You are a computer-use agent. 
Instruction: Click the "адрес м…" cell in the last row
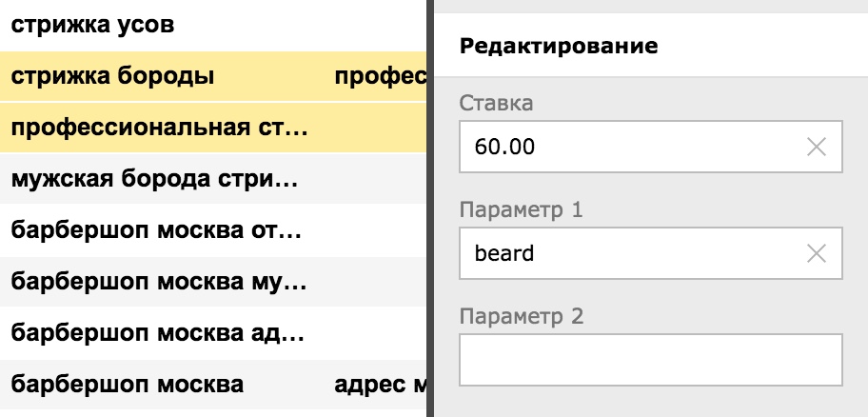[379, 385]
